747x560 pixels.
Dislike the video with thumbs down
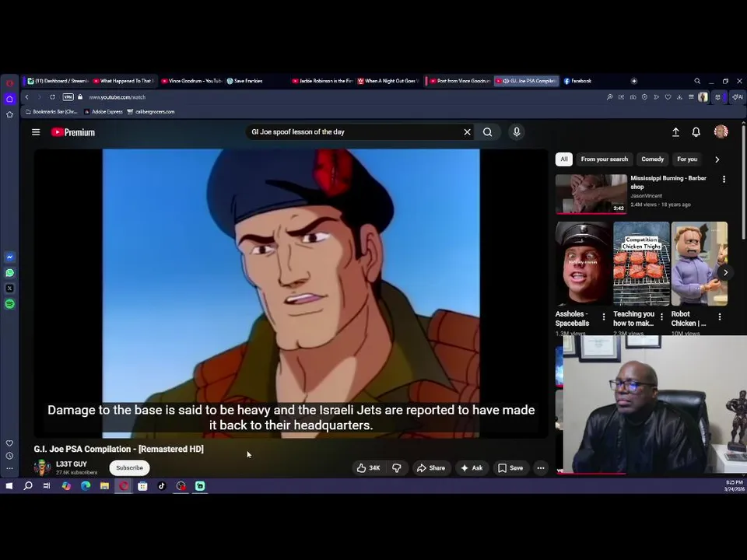(396, 468)
